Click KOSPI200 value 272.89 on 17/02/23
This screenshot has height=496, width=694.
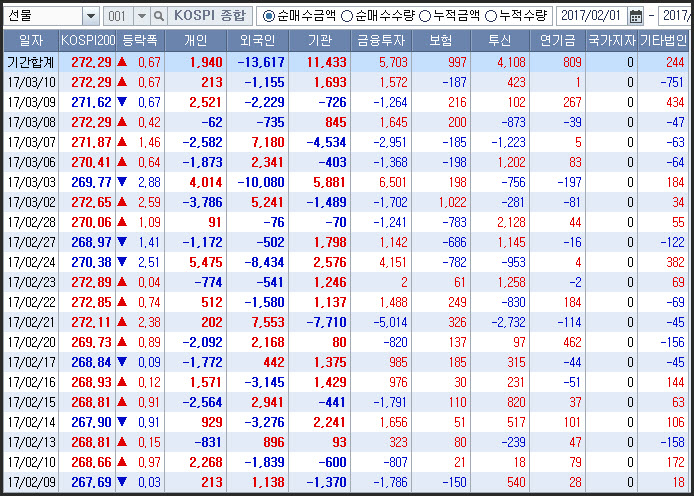click(x=91, y=282)
